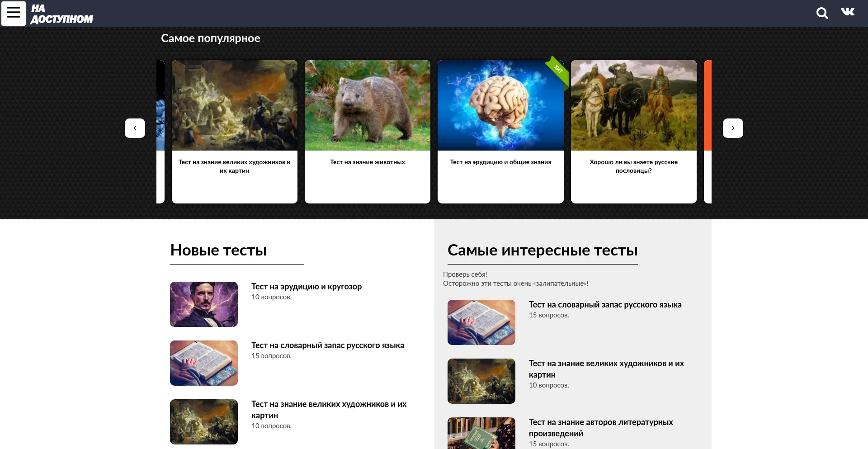This screenshot has height=449, width=868.
Task: Open the brain erudition test card image
Action: tap(500, 105)
